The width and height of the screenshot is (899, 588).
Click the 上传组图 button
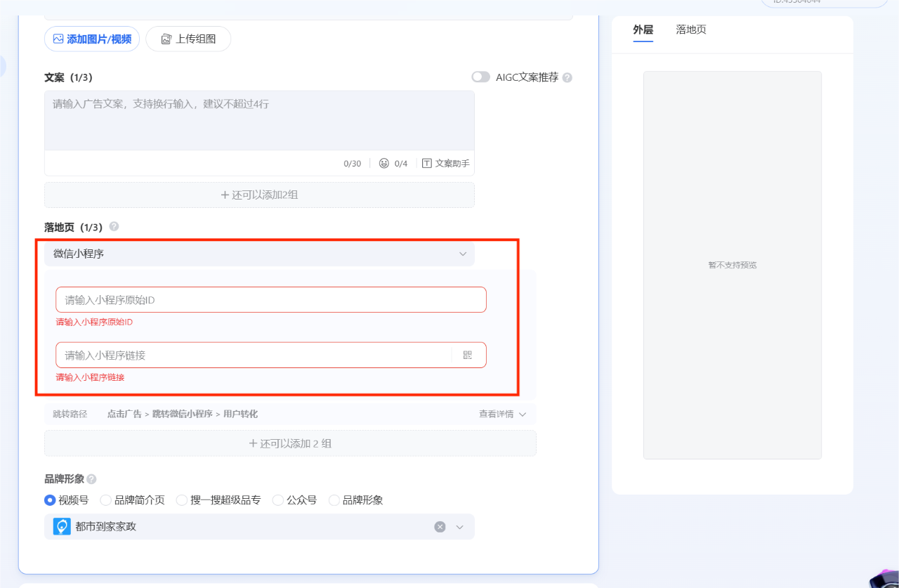[x=188, y=39]
